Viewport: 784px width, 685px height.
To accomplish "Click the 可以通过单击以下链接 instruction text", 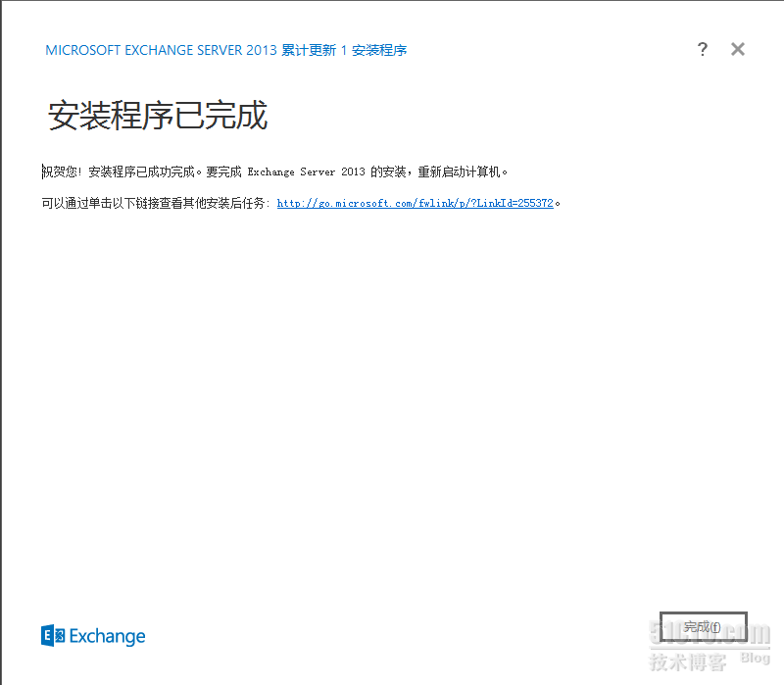I will (156, 203).
